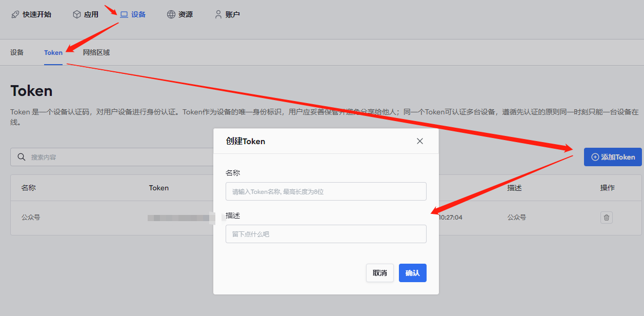Click the 公众号 name cell in the table

[31, 218]
